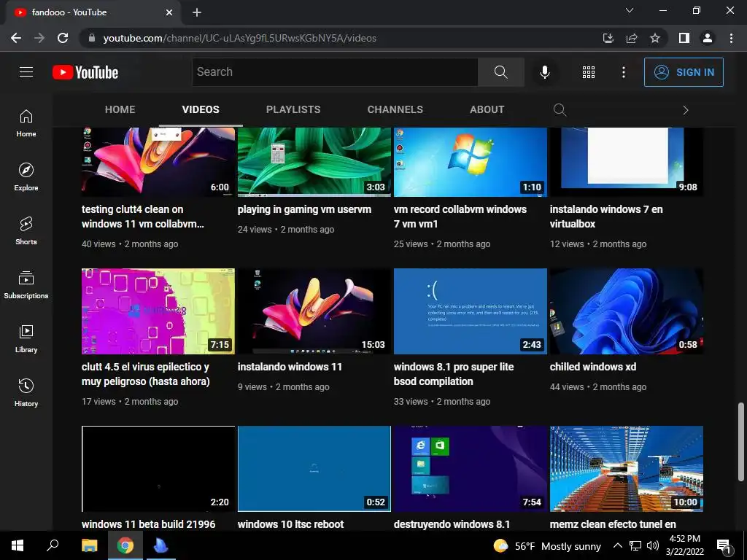This screenshot has height=560, width=747.
Task: Switch to the PLAYLISTS tab
Action: tap(293, 109)
